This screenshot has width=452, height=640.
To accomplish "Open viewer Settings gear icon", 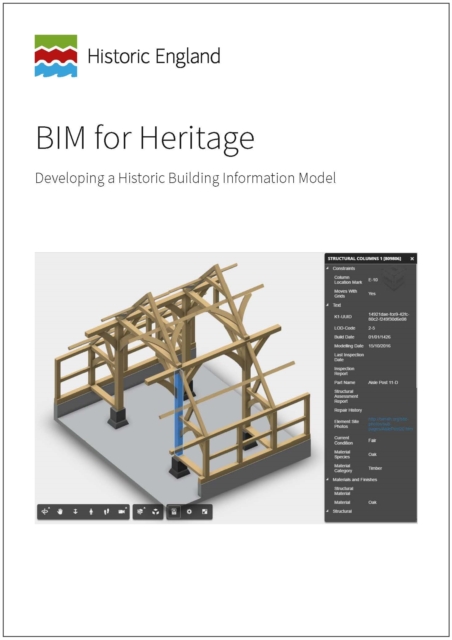I will 189,511.
